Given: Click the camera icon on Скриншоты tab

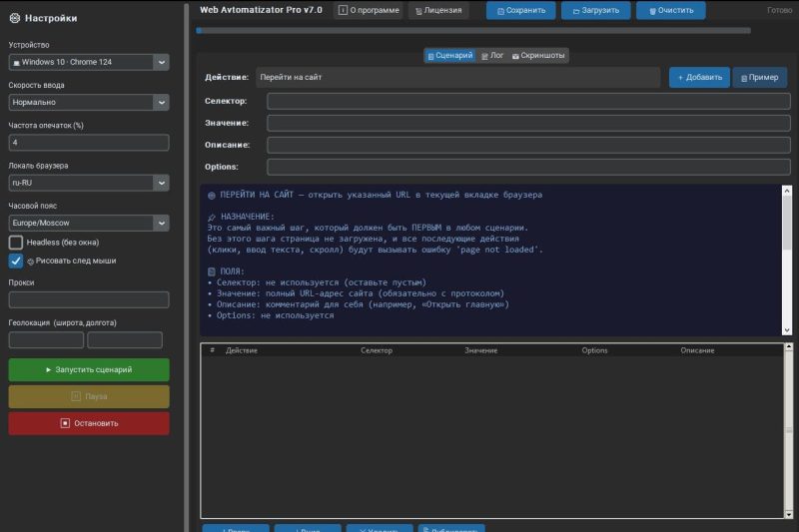Looking at the screenshot, I should tap(515, 56).
